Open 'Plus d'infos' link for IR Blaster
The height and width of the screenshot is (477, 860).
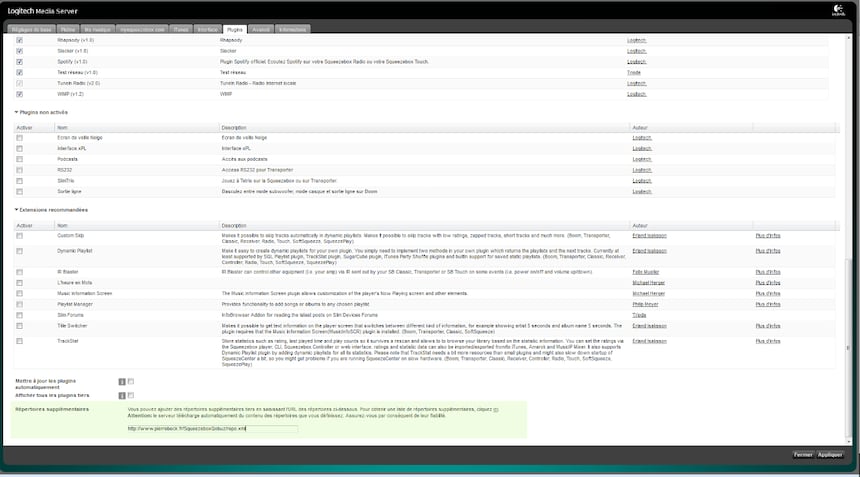pos(768,272)
